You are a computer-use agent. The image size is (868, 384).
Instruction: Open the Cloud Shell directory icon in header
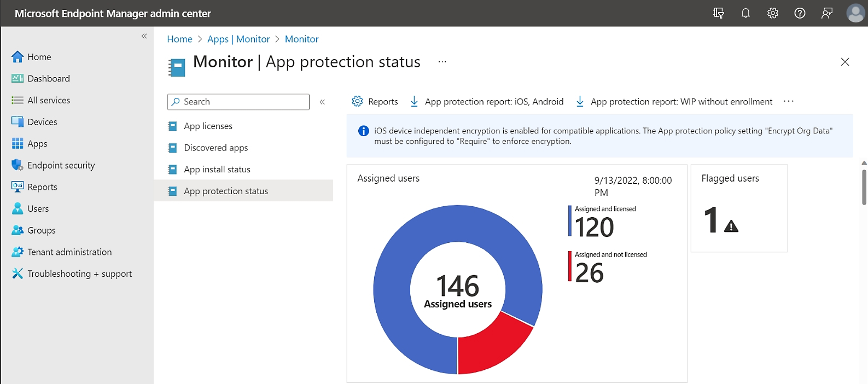(x=718, y=13)
